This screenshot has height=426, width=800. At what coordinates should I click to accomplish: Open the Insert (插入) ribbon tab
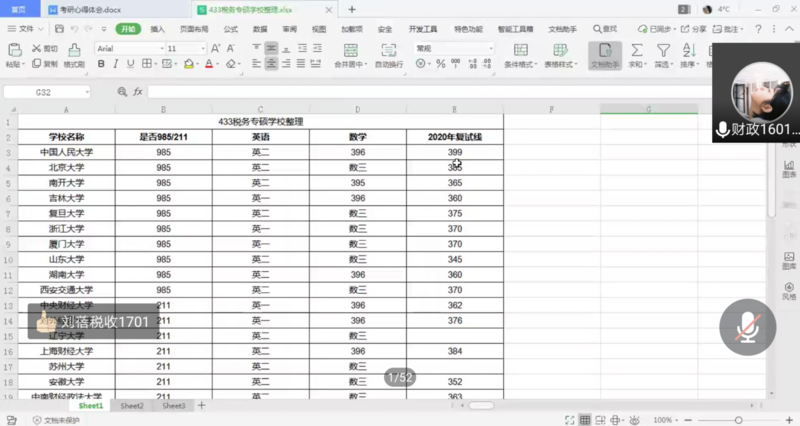coord(157,29)
